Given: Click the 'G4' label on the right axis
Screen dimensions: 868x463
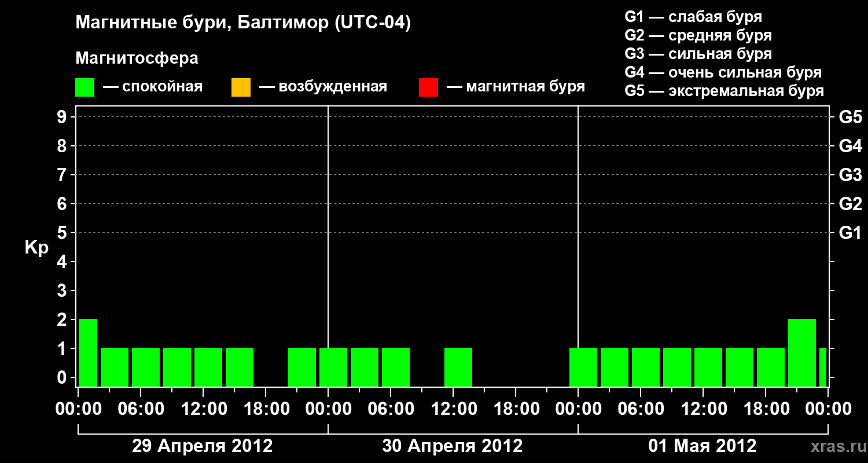Looking at the screenshot, I should point(850,146).
